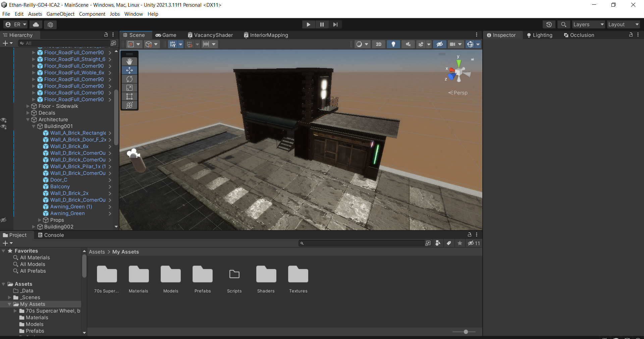Click Assets in the breadcrumb path
Screen dimensions: 644x339
point(97,252)
